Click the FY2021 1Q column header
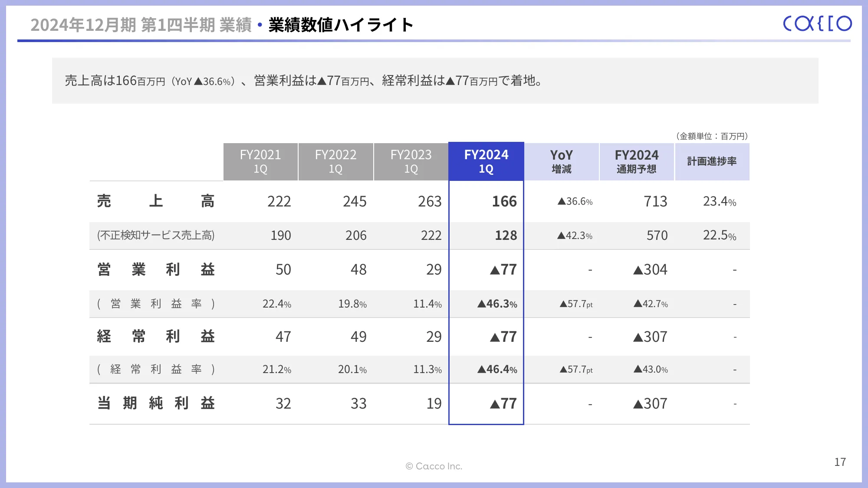 (260, 161)
